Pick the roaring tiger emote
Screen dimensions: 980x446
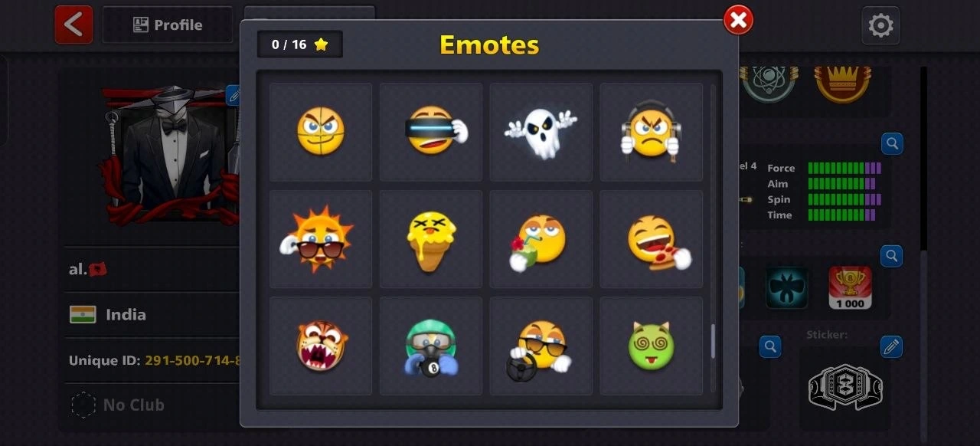coord(321,346)
